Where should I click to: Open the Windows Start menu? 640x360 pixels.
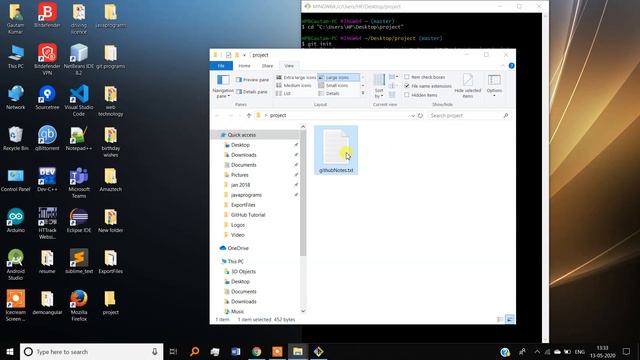click(10, 351)
